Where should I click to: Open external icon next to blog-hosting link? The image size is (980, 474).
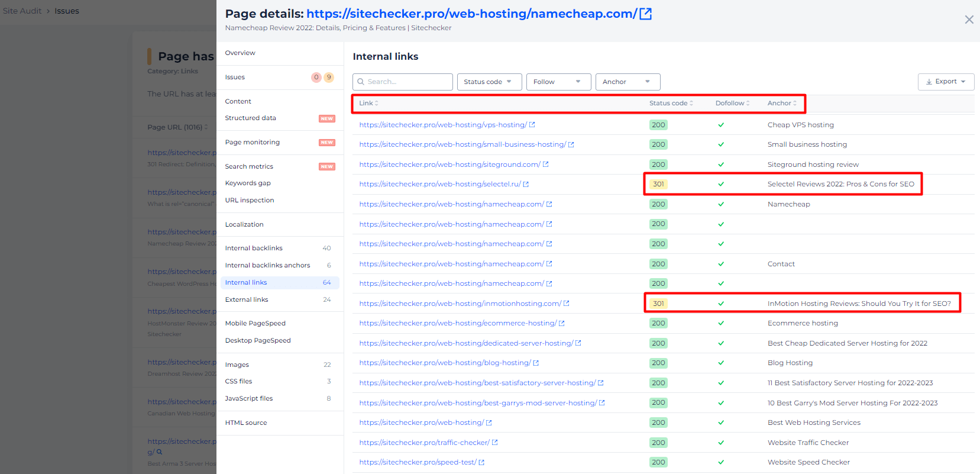click(536, 363)
